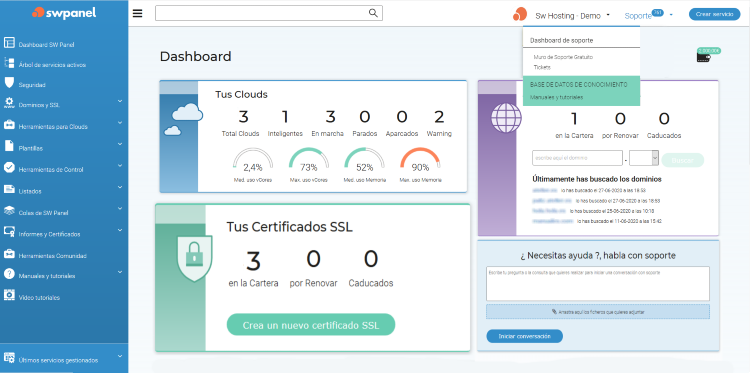750x373 pixels.
Task: Expand the Dominios y SSL submenu chevron
Action: click(120, 101)
